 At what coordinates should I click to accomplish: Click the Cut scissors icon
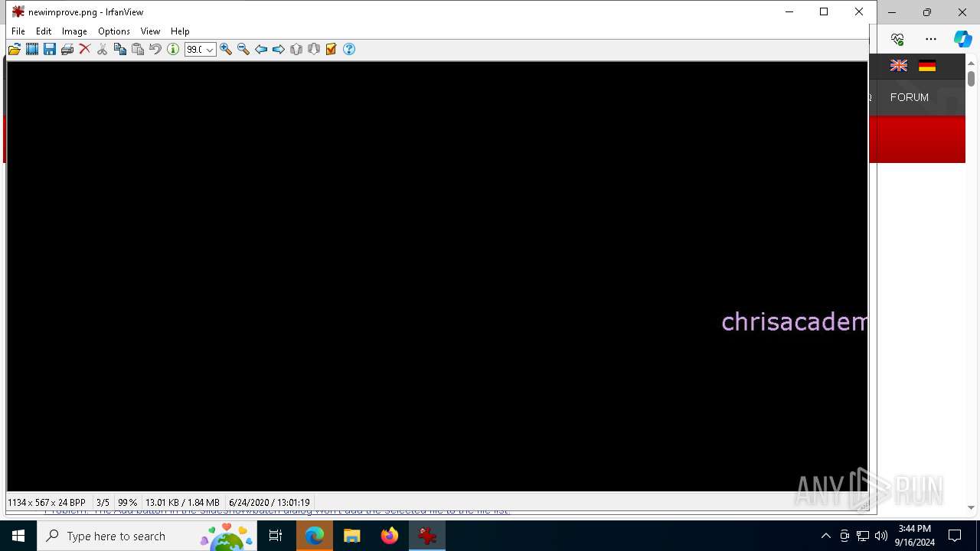coord(103,49)
